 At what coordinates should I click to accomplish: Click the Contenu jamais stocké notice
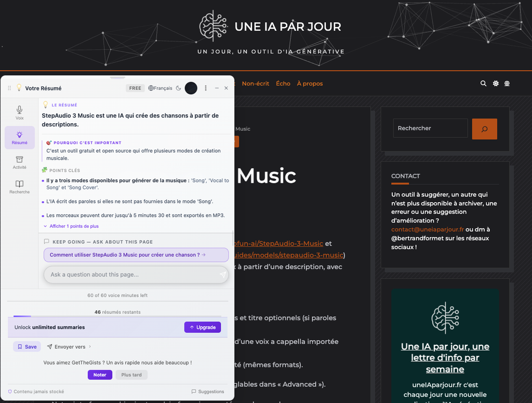coord(36,392)
